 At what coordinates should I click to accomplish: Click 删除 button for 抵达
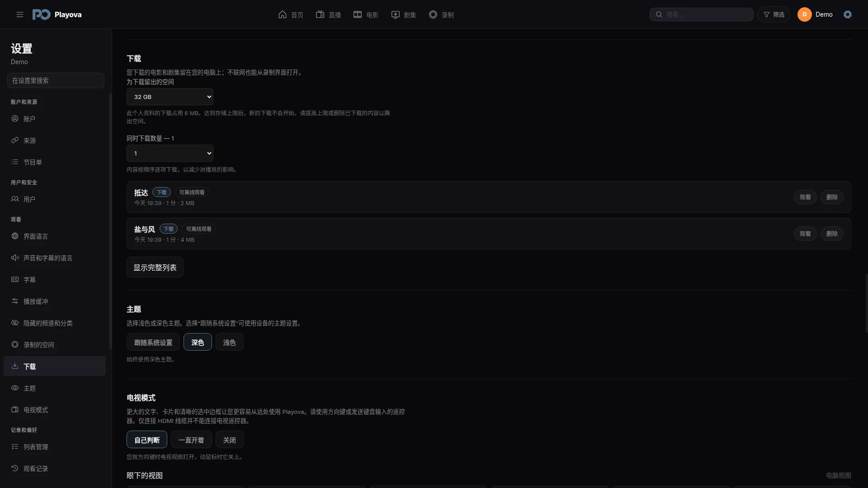[x=832, y=197]
